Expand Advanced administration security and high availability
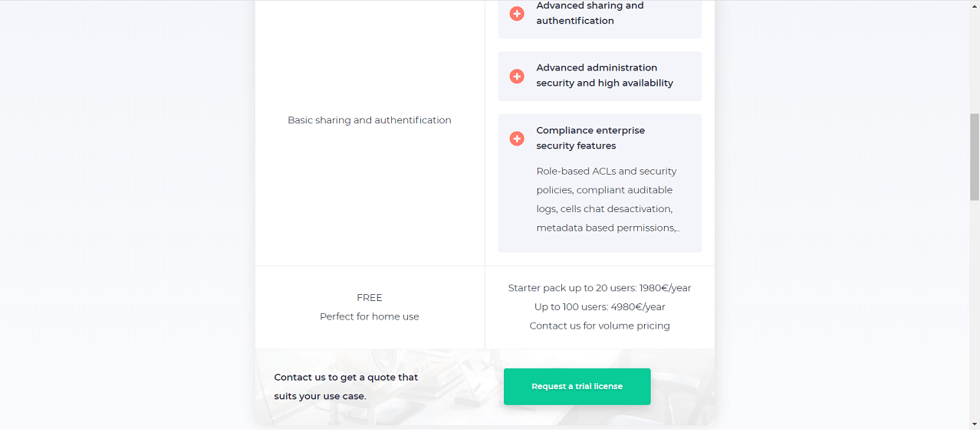 click(604, 75)
